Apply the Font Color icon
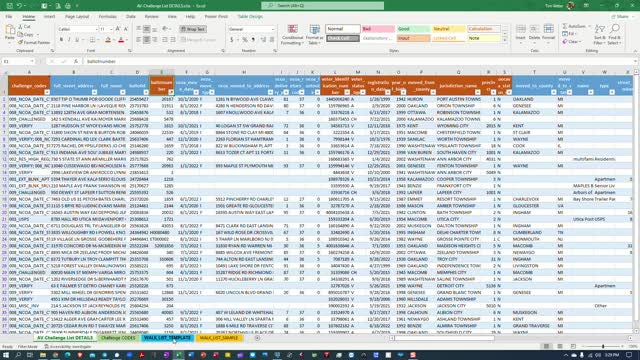 (x=121, y=40)
